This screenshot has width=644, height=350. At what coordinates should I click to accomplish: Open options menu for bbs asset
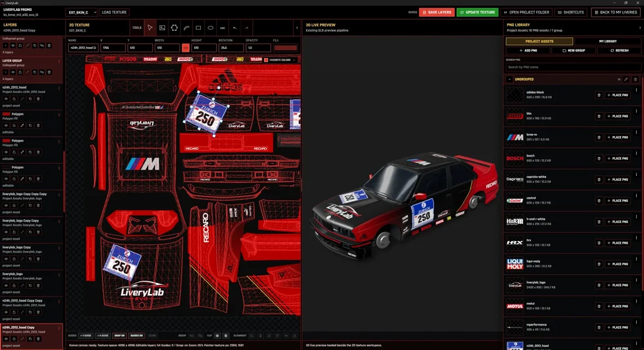(637, 111)
